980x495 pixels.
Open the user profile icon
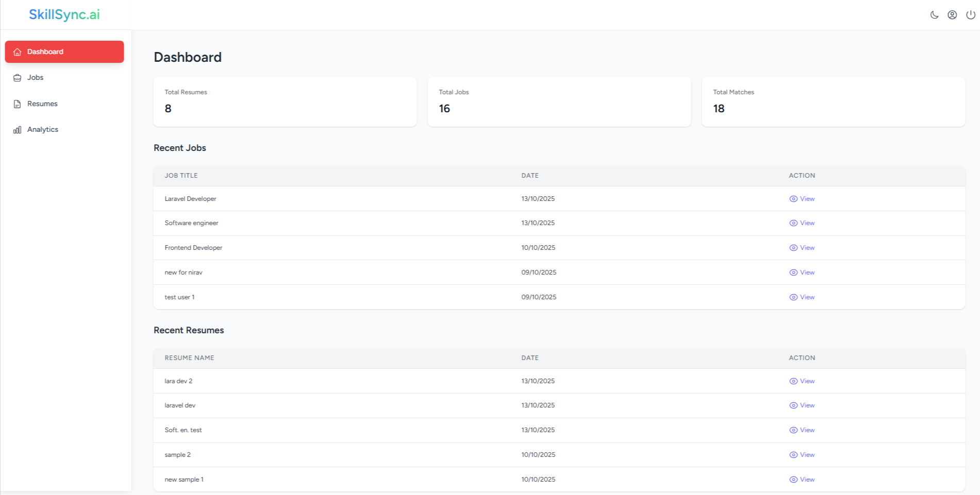(x=952, y=15)
